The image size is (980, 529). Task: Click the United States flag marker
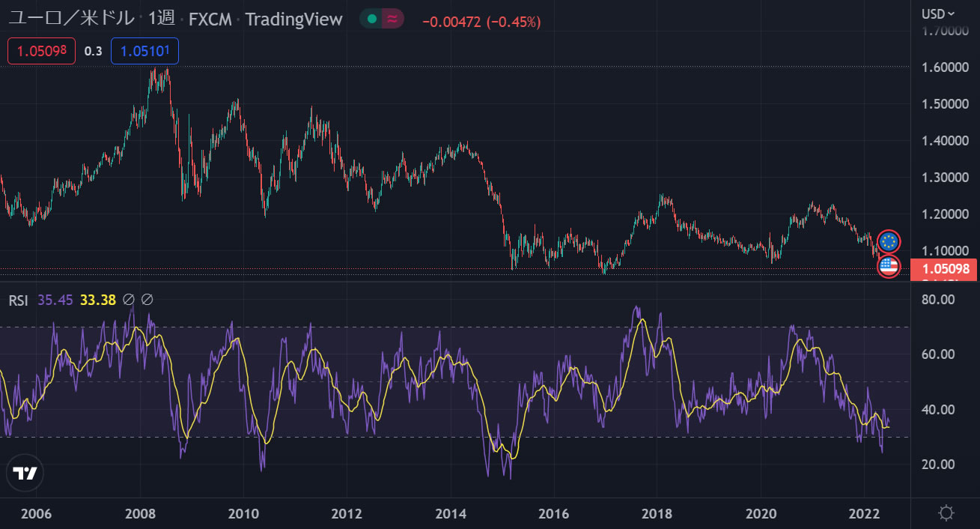(889, 266)
